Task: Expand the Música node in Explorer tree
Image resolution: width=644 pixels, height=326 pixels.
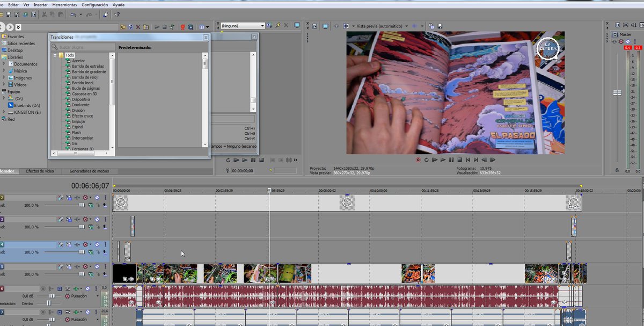Action: pos(4,71)
